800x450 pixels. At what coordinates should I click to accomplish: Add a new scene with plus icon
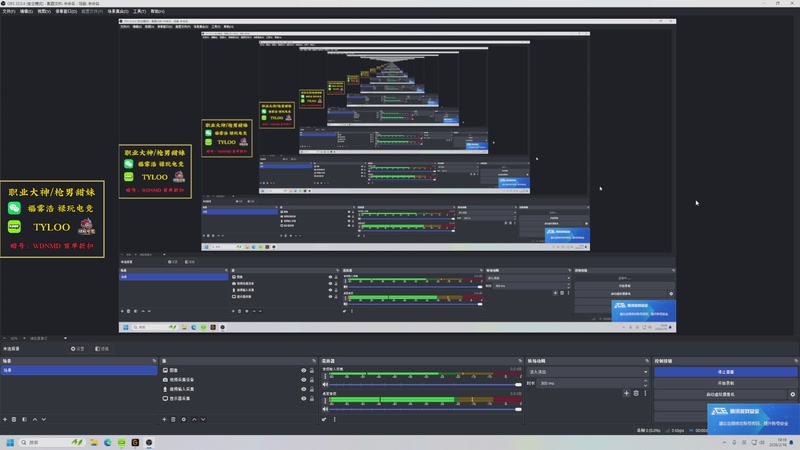tap(5, 419)
